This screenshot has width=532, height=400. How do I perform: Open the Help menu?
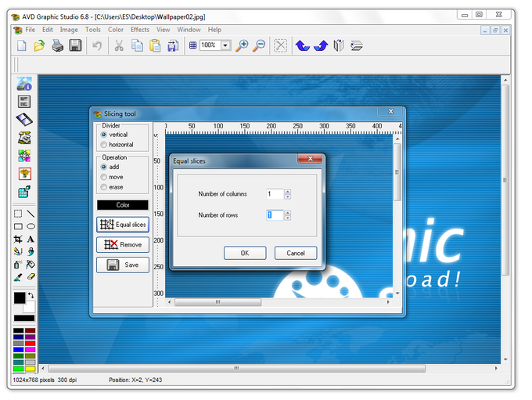[x=214, y=30]
